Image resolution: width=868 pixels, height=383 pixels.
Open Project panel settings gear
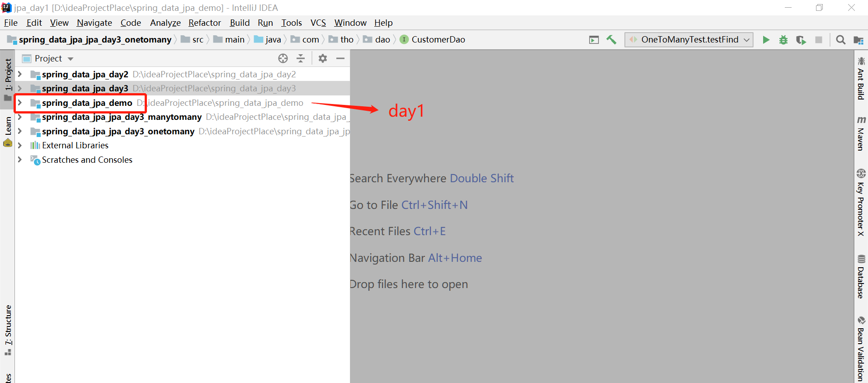(323, 58)
